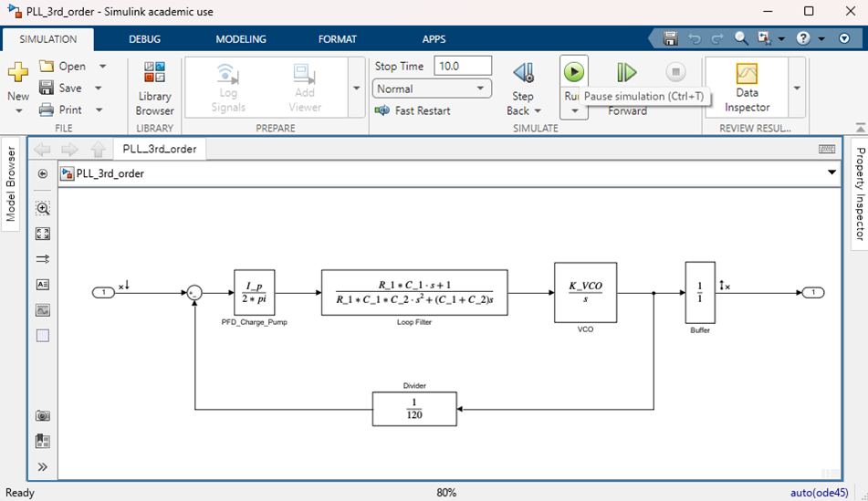Click the sample time arrows palette icon
Viewport: 868px width, 501px height.
coord(43,258)
